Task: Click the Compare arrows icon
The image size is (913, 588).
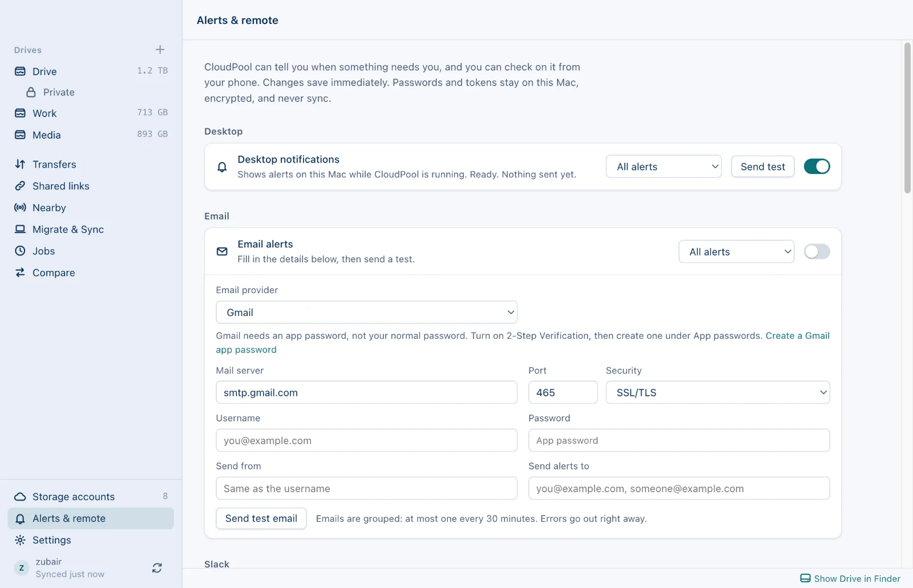Action: pyautogui.click(x=20, y=273)
